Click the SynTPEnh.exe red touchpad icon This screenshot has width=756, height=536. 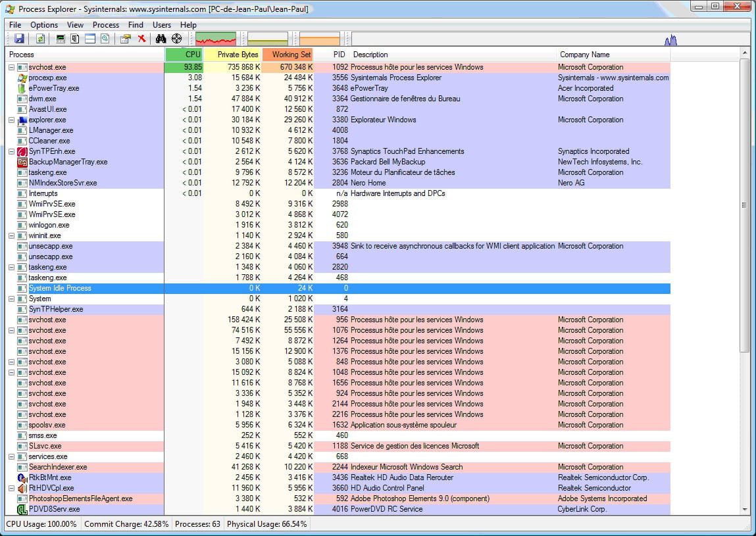click(22, 151)
